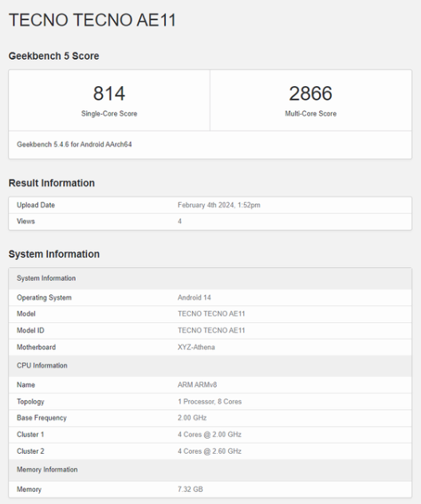Select the Multi-Core Score label

click(310, 113)
